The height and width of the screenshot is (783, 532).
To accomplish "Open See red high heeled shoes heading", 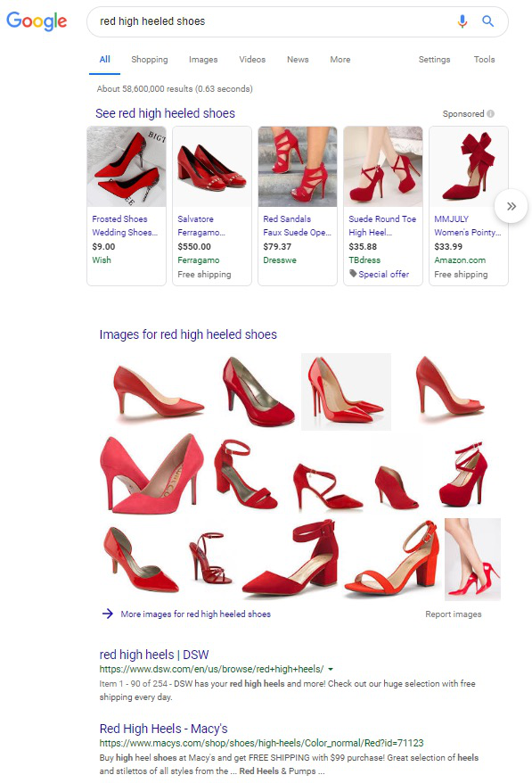I will (165, 113).
